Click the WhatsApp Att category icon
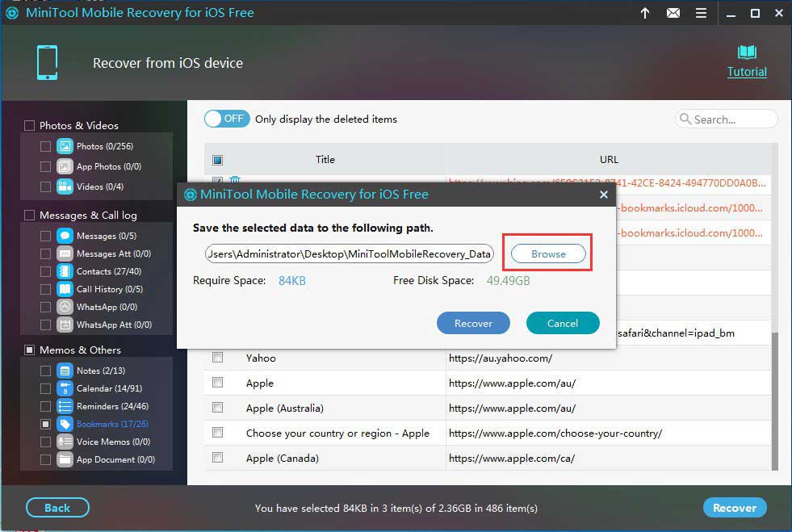 pos(65,325)
